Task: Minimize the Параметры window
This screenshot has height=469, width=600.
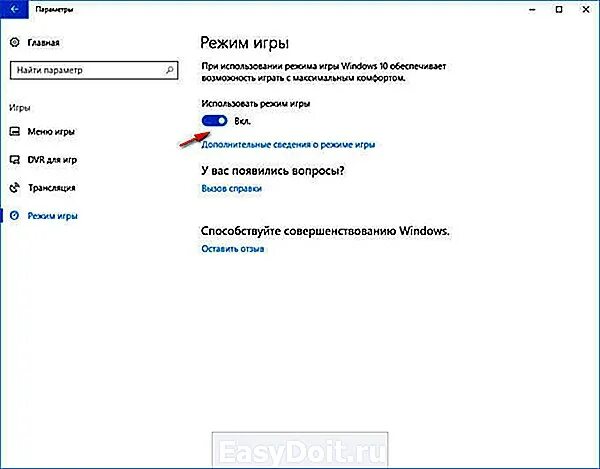Action: point(532,10)
